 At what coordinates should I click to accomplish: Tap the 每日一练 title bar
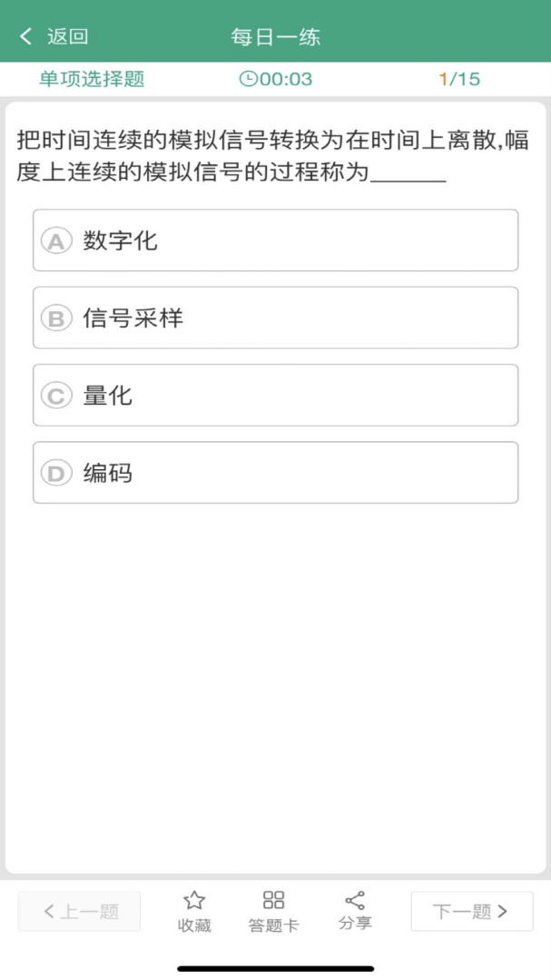click(275, 34)
